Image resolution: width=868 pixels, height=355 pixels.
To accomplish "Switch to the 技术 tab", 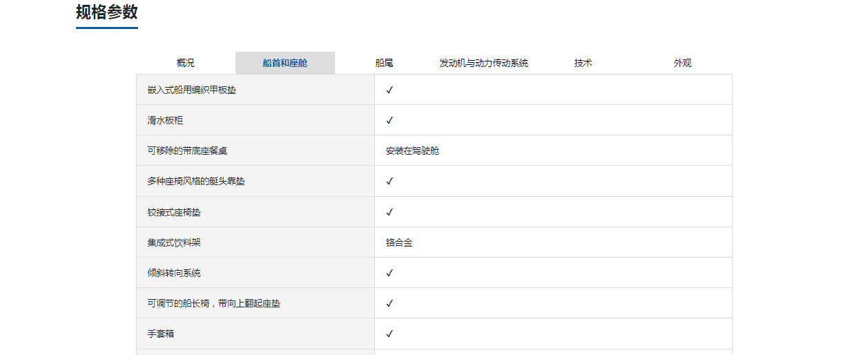I will click(584, 63).
